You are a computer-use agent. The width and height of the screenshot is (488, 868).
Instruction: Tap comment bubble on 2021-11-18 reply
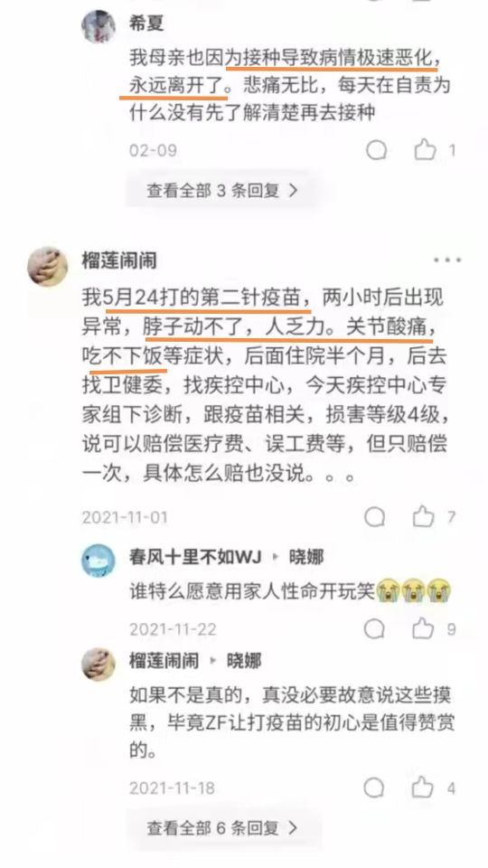click(x=374, y=788)
